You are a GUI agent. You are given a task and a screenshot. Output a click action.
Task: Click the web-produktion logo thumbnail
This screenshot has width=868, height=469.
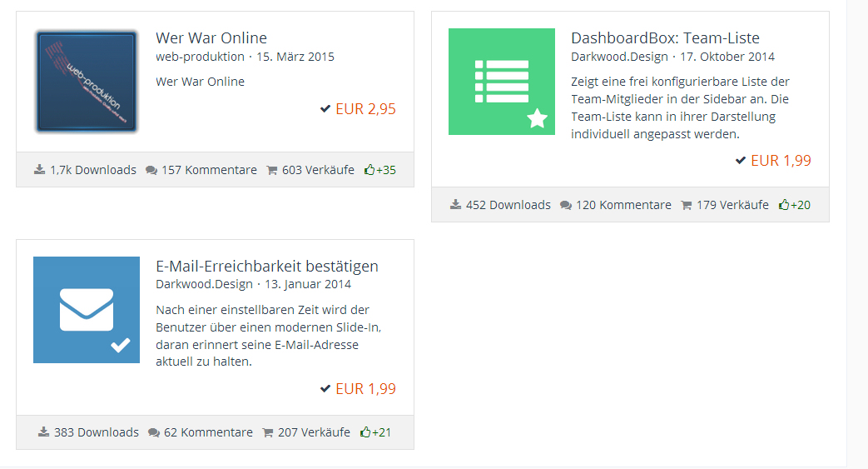click(87, 82)
